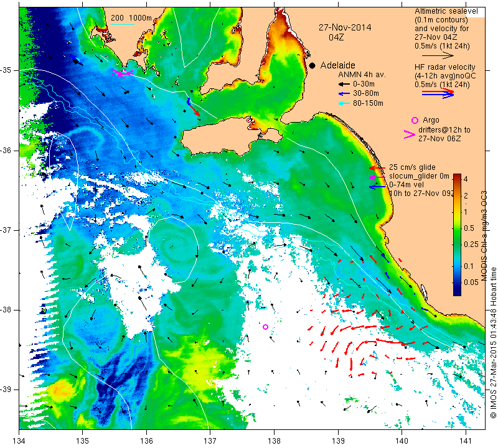Click the dark red top of chlorophyll colorbar

(x=457, y=176)
